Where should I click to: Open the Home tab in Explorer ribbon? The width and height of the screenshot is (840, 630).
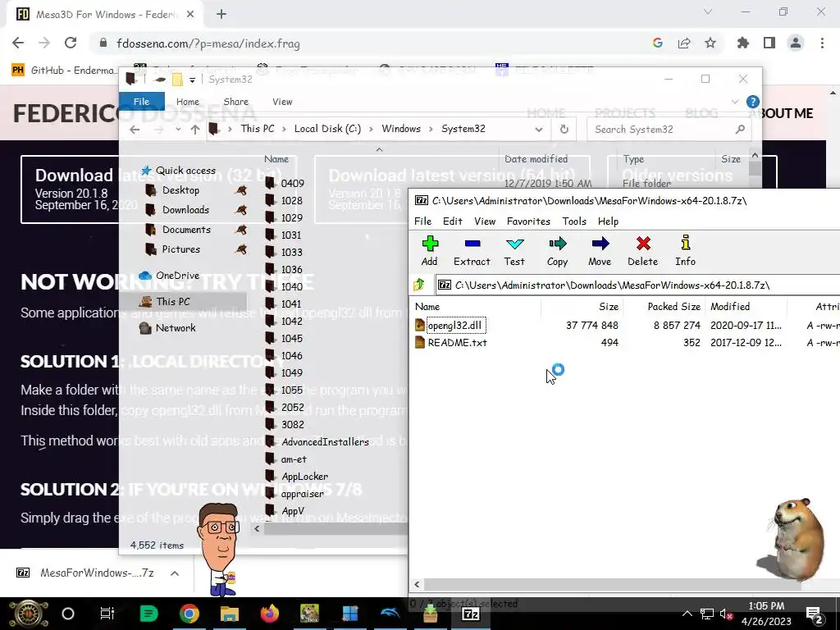point(188,102)
